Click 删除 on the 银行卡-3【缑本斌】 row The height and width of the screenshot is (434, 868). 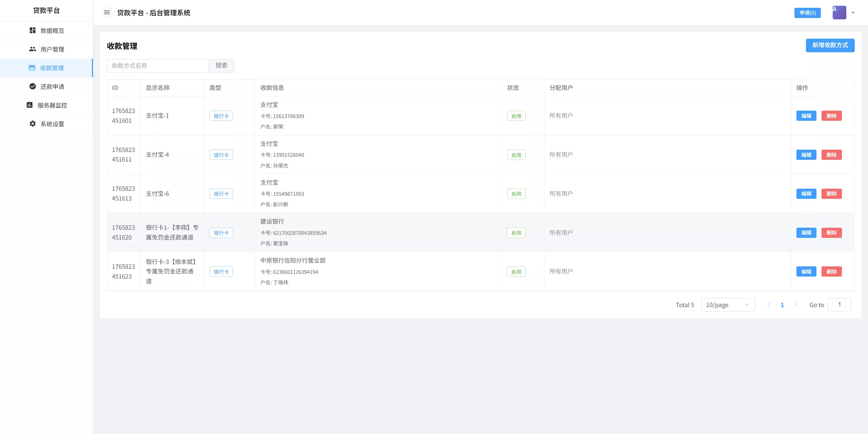(831, 271)
